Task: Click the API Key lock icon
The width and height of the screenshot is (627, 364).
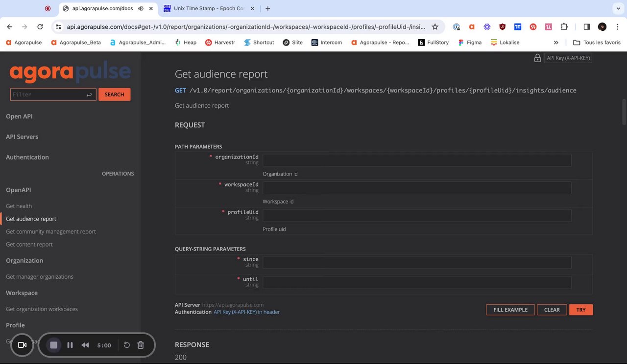Action: [x=537, y=58]
